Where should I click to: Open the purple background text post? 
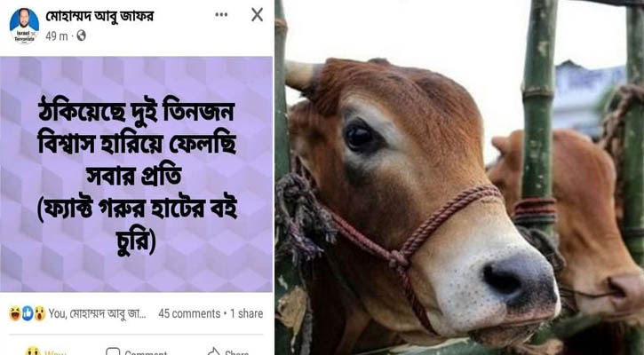pyautogui.click(x=137, y=174)
